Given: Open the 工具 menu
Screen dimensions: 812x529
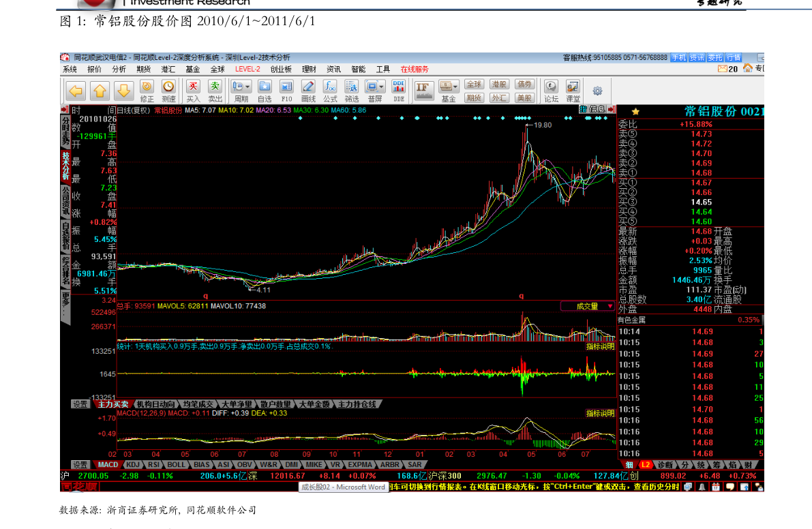Looking at the screenshot, I should click(382, 70).
